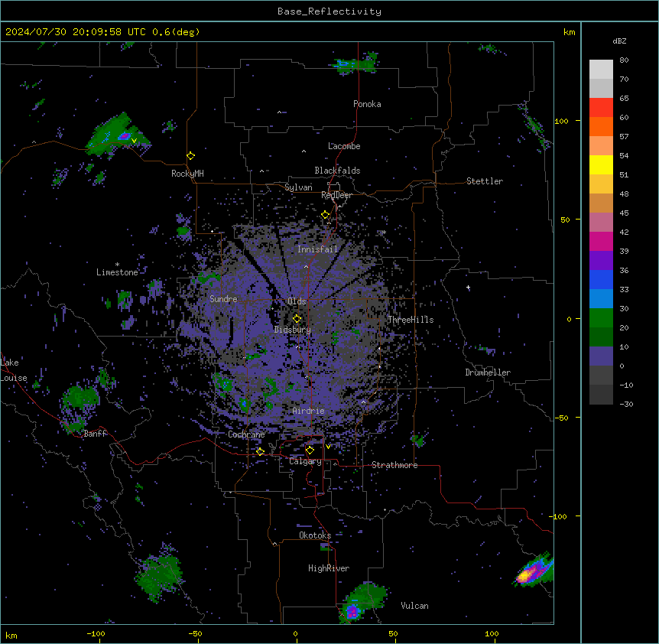Click the yellow diamond marker near RockyMH

click(190, 156)
